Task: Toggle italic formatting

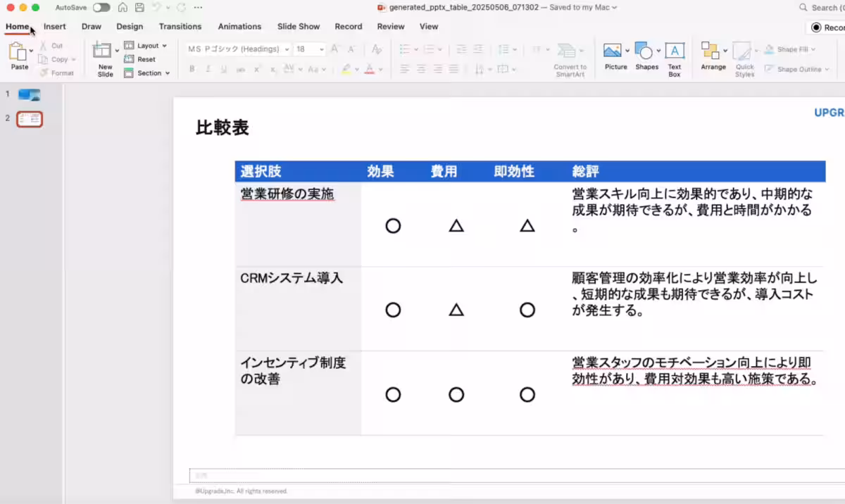Action: 207,68
